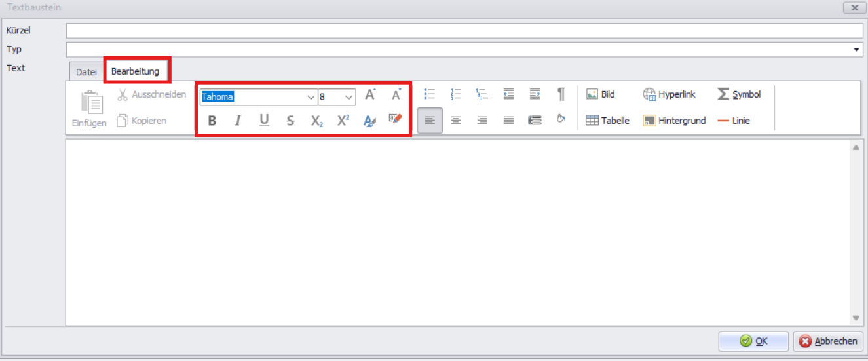Show paragraph formatting marks
868x361 pixels.
point(561,94)
